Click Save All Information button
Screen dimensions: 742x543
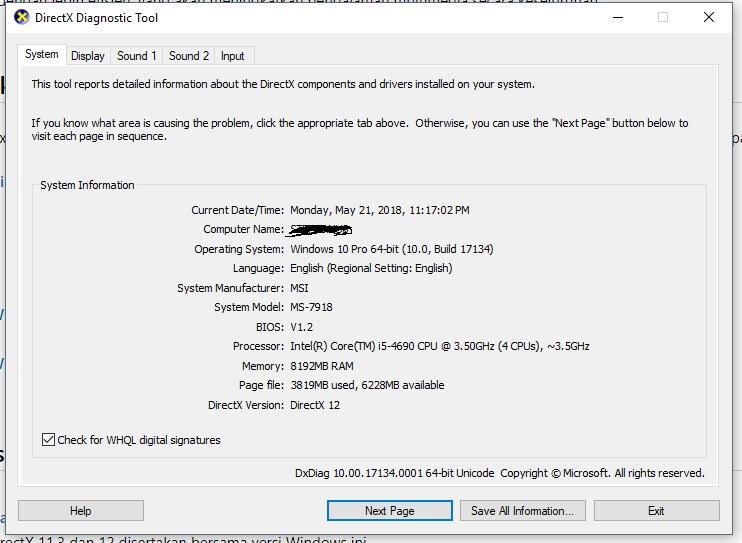point(522,511)
